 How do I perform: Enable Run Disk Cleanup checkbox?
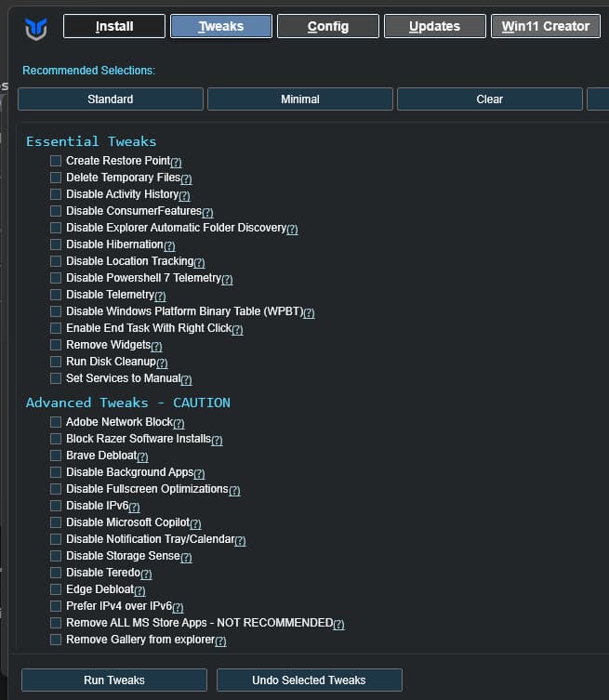coord(56,362)
